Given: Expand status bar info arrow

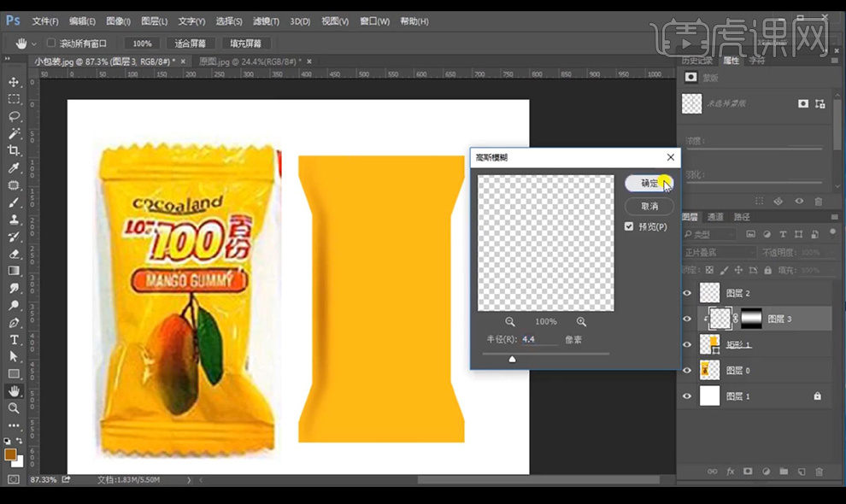Looking at the screenshot, I should point(189,480).
